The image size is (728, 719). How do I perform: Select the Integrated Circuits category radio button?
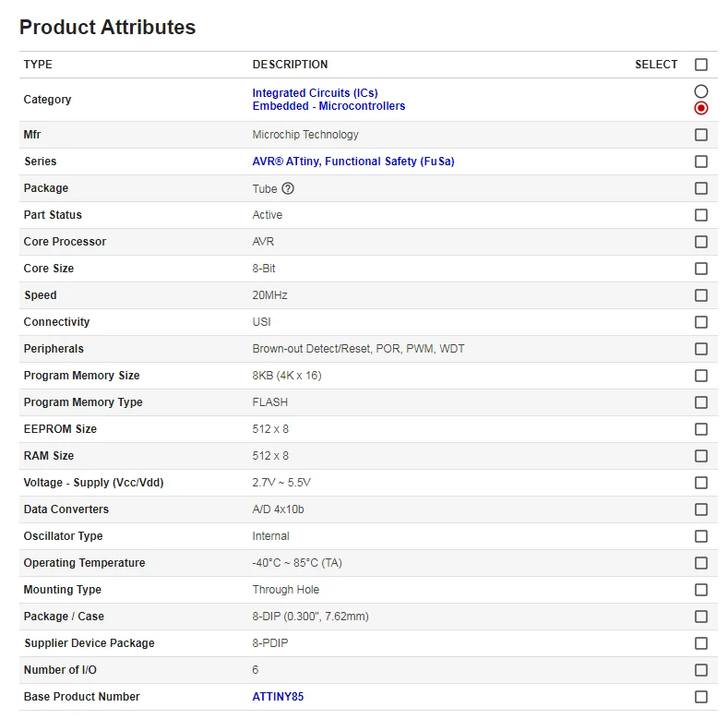[701, 91]
